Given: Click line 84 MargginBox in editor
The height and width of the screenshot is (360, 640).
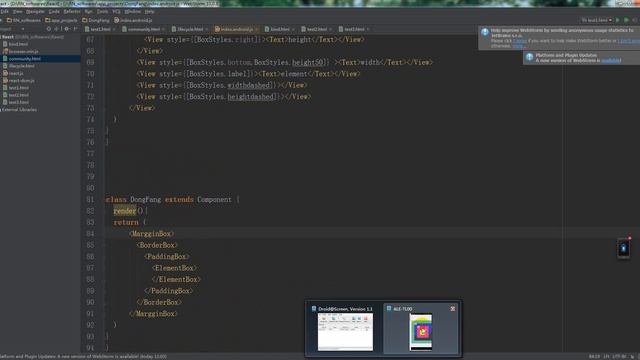Looking at the screenshot, I should pos(151,234).
